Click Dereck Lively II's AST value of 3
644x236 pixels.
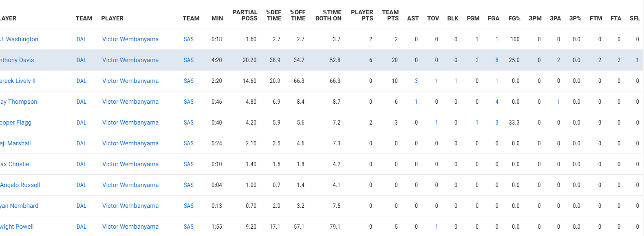[416, 81]
